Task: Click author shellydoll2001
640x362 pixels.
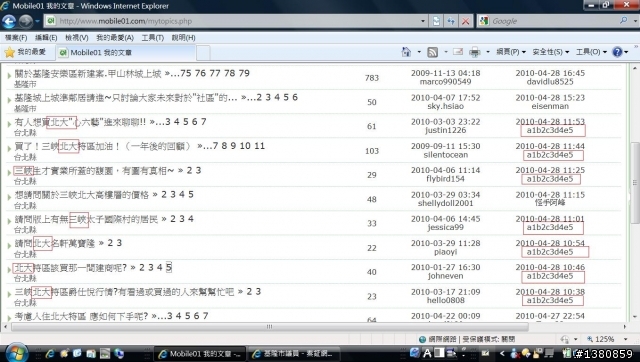Action: pyautogui.click(x=445, y=203)
